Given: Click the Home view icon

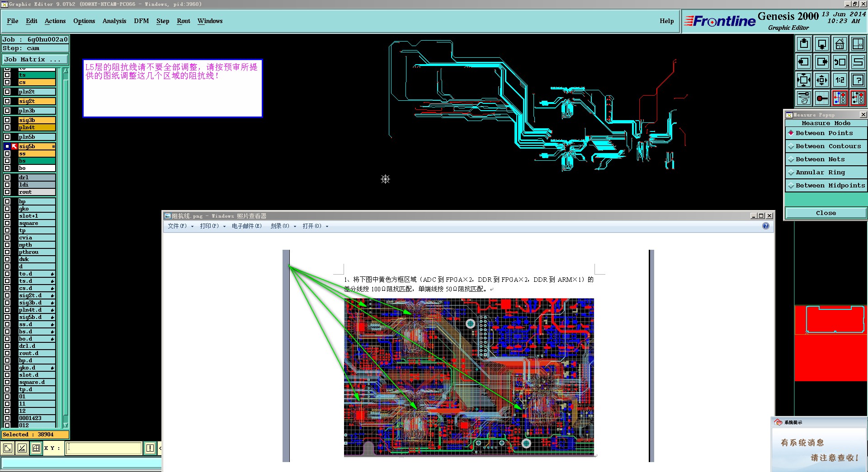Looking at the screenshot, I should (840, 44).
